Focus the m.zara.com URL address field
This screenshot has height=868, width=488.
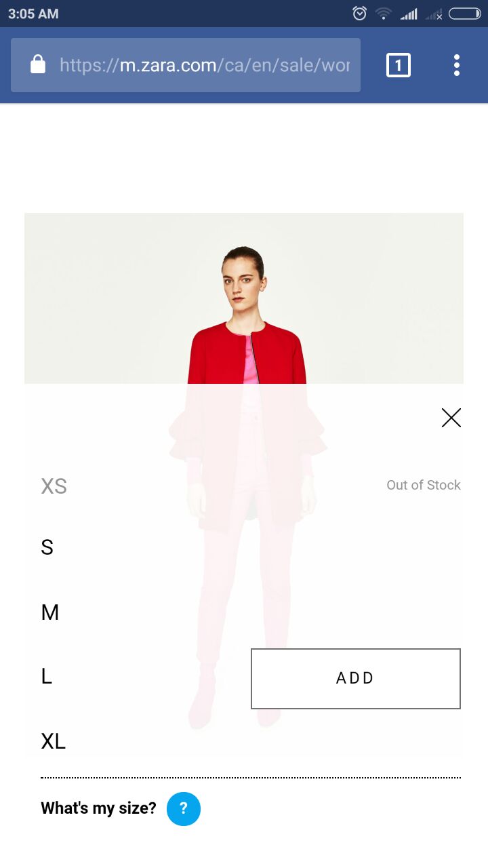(x=205, y=65)
